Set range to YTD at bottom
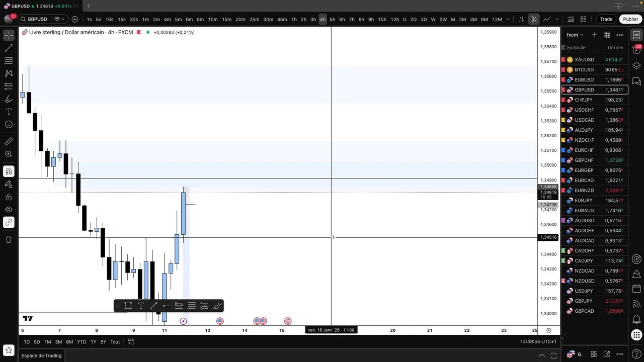Screen dimensions: 644x362 82,342
